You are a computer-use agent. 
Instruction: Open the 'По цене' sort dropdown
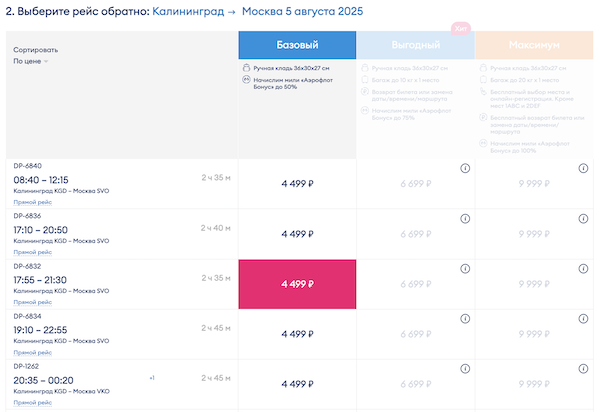(x=31, y=61)
